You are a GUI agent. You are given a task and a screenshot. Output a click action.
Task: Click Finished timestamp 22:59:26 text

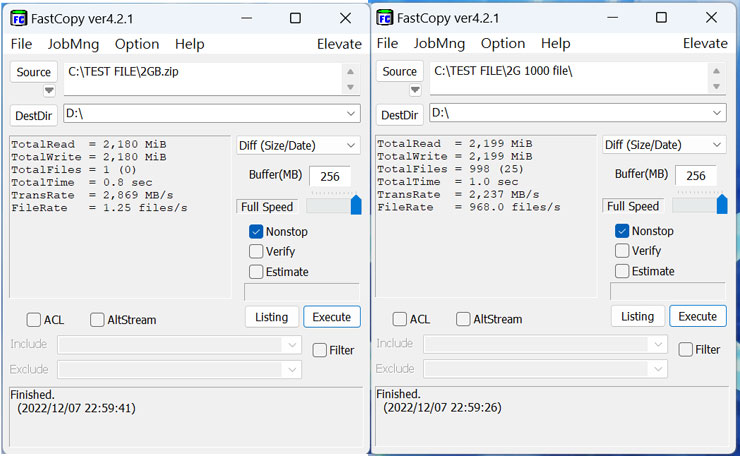click(x=442, y=407)
